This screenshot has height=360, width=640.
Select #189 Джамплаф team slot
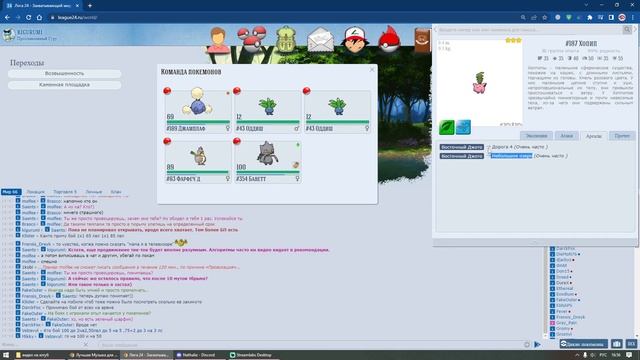(x=198, y=111)
